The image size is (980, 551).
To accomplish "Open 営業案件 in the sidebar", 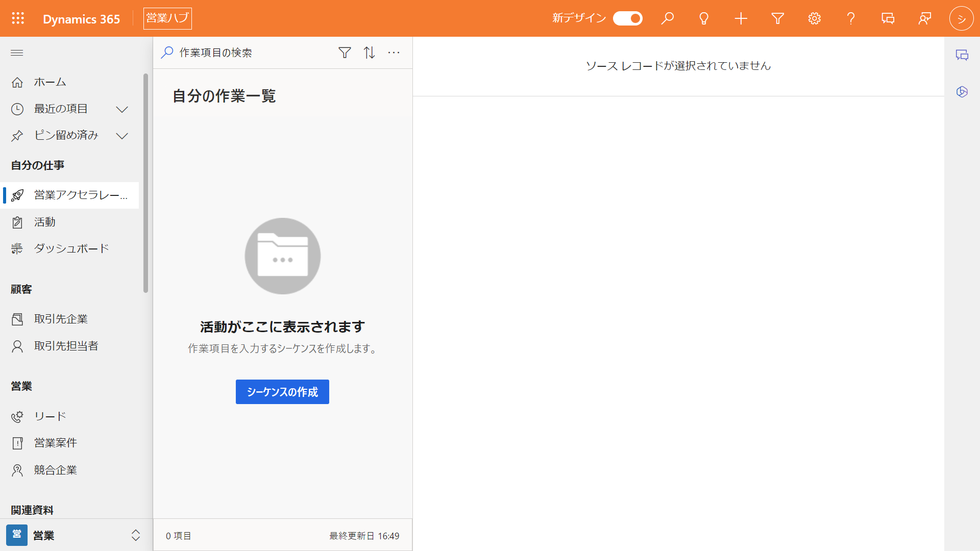I will (69, 443).
